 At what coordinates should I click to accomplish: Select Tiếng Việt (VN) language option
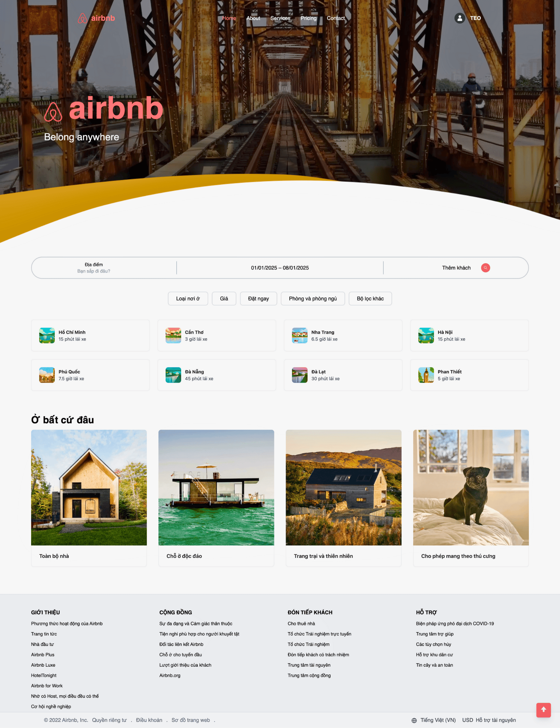tap(438, 720)
